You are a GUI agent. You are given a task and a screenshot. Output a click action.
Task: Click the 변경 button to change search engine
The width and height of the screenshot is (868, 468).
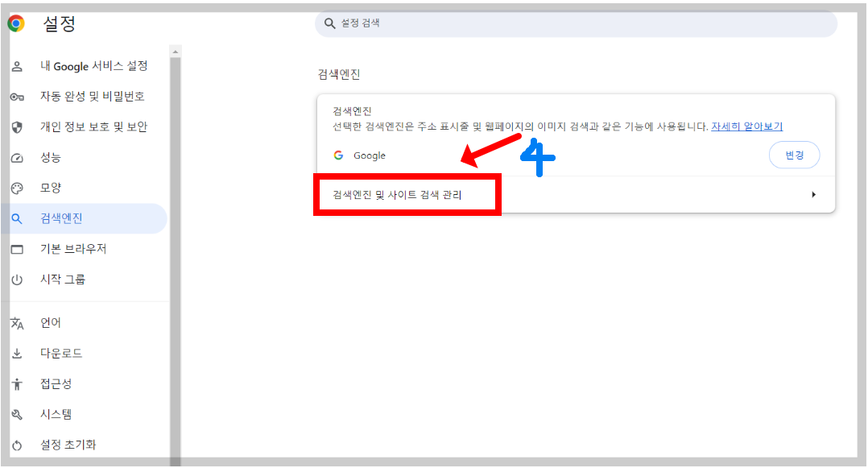794,155
